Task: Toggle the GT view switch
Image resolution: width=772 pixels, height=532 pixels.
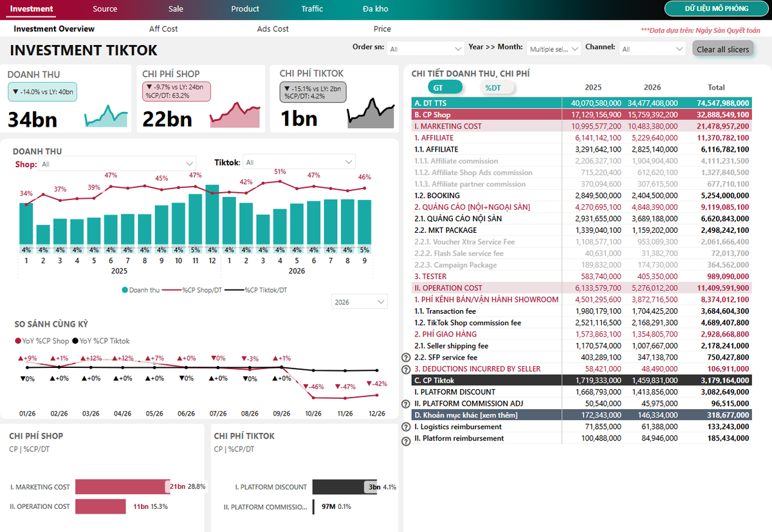Action: 445,87
